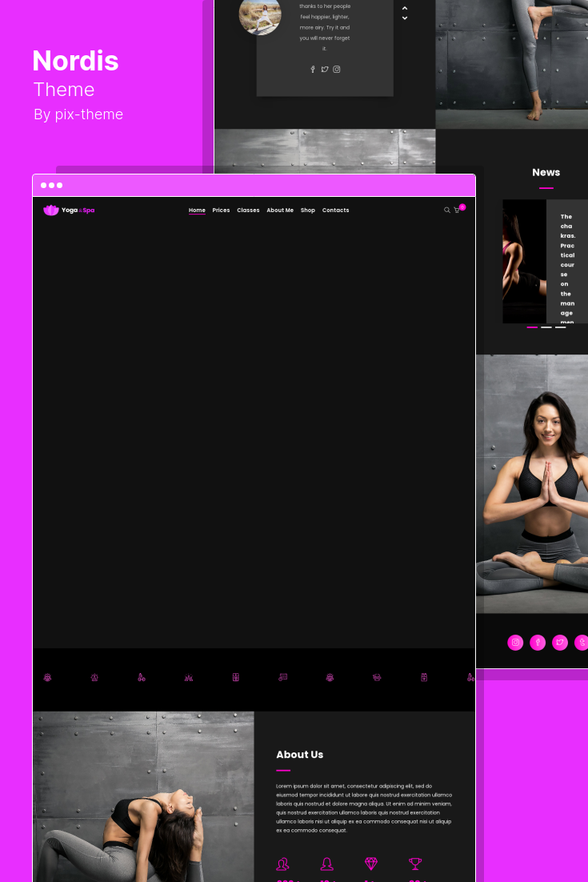Click the diamond icon under About Us

point(371,864)
